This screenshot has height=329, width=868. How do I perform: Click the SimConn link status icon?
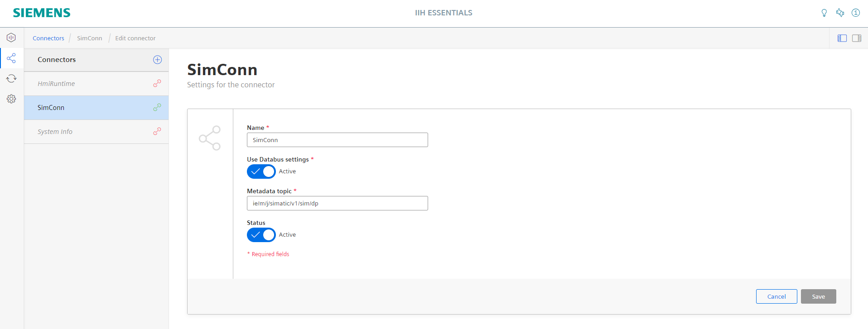[157, 107]
